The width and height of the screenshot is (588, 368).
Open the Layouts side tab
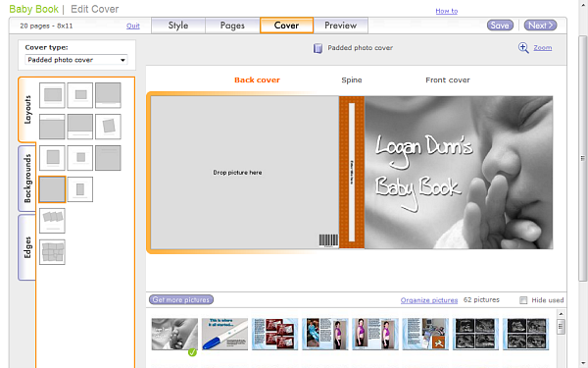click(x=27, y=110)
